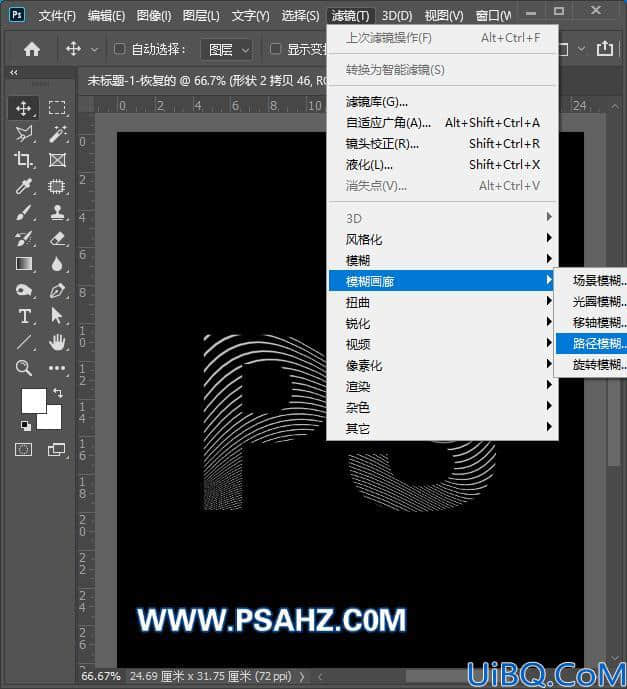This screenshot has width=627, height=689.
Task: Choose 场景模糊 from the submenu
Action: (591, 280)
